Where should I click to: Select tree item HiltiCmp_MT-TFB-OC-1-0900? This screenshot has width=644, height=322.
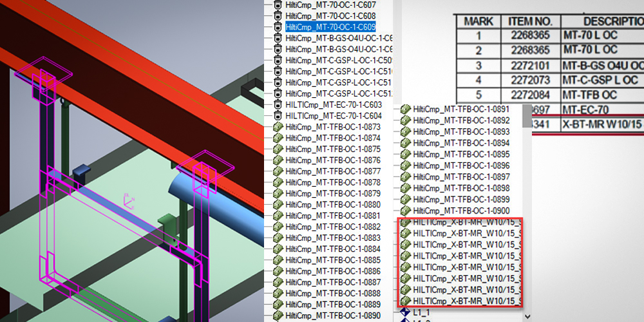click(461, 211)
